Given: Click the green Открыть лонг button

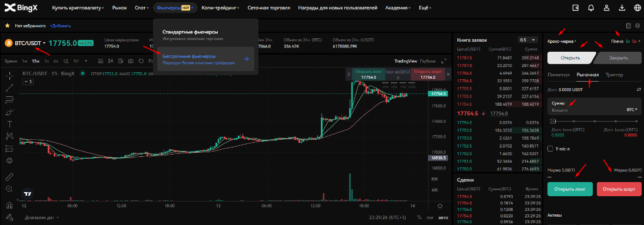Looking at the screenshot, I should (x=570, y=189).
